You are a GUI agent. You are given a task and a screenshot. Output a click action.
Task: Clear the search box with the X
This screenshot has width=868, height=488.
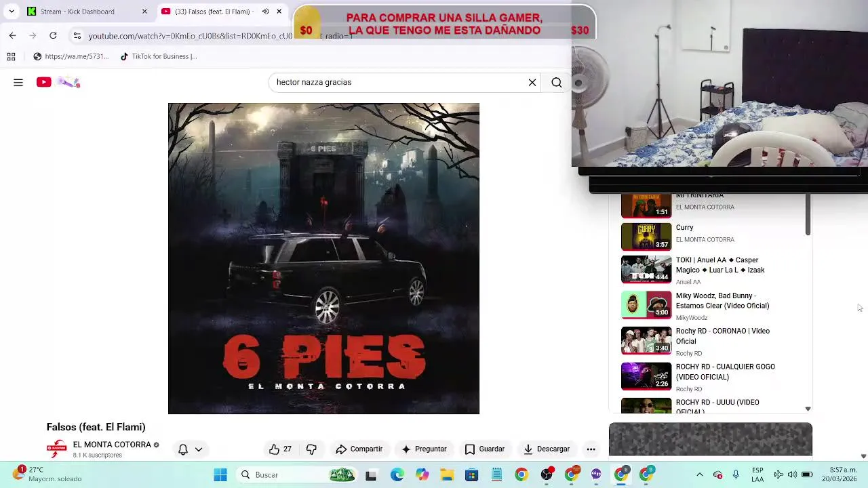coord(532,83)
